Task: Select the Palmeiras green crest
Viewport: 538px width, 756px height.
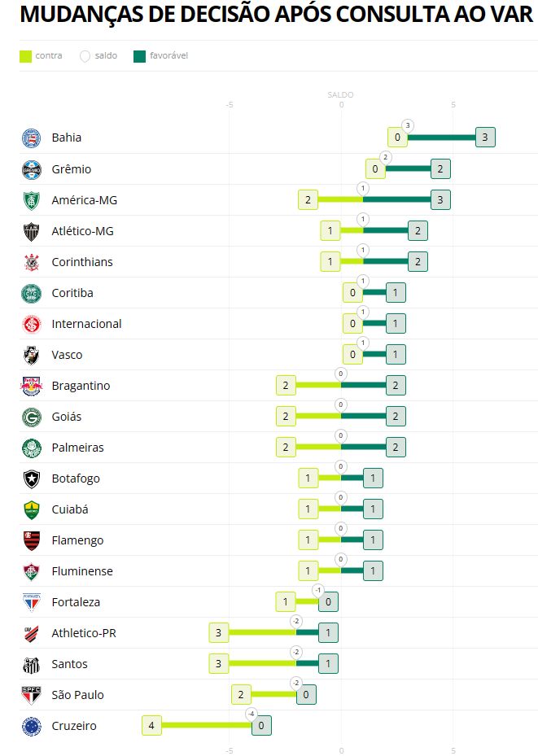Action: click(31, 448)
